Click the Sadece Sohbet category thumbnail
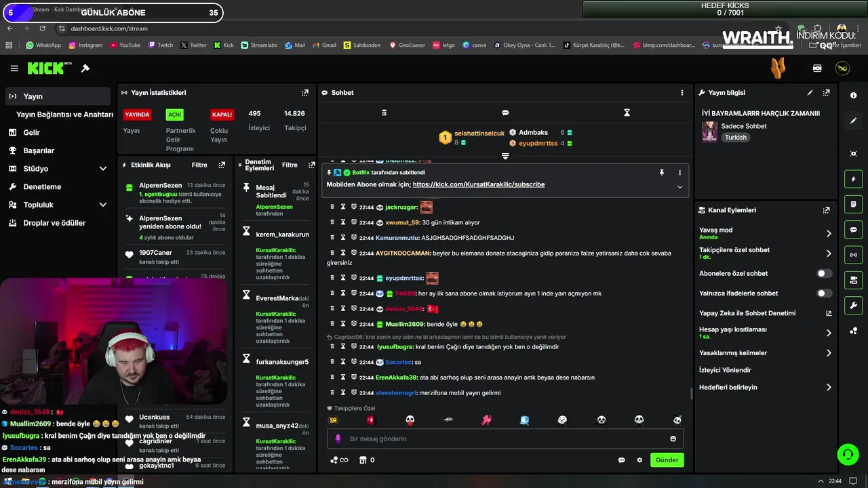Image resolution: width=868 pixels, height=488 pixels. click(709, 131)
